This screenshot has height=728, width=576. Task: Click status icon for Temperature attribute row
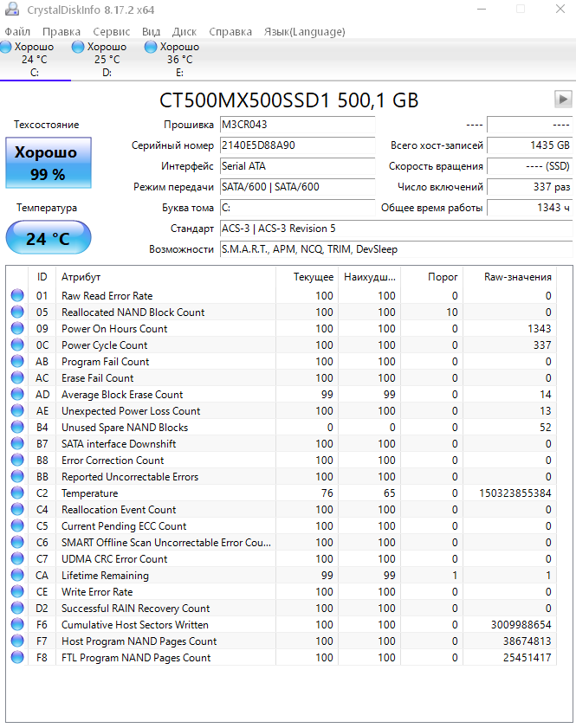(x=17, y=493)
